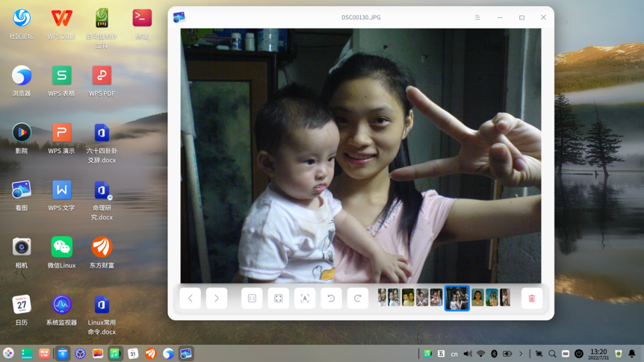
Task: Go to the next image
Action: point(217,299)
